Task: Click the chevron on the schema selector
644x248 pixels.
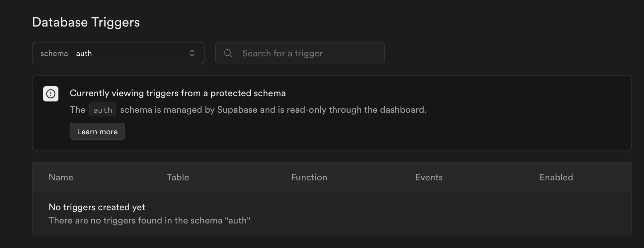Action: tap(193, 53)
